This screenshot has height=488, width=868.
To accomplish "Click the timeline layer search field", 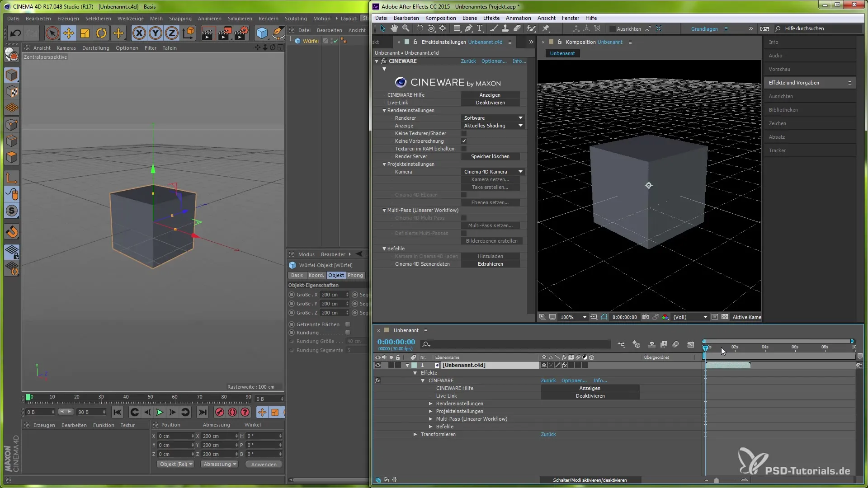I will point(515,344).
